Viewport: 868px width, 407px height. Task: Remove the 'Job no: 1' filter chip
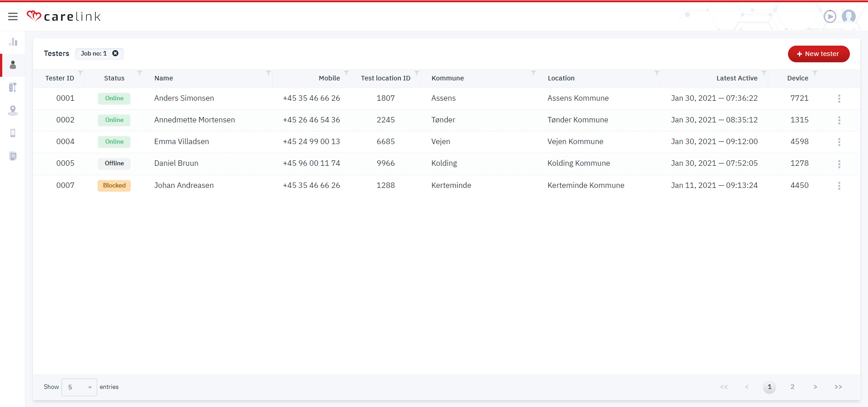click(115, 53)
